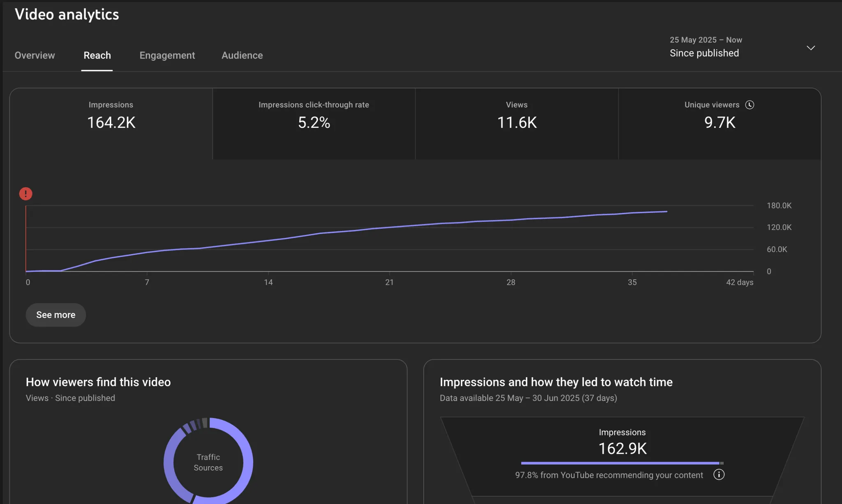Expand the date range chevron
Viewport: 842px width, 504px height.
pyautogui.click(x=810, y=48)
